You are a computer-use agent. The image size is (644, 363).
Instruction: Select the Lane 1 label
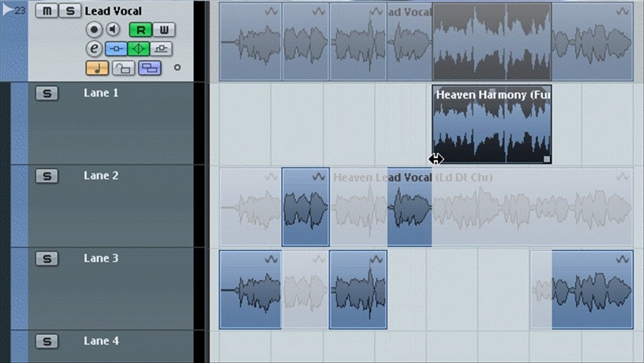coord(101,93)
